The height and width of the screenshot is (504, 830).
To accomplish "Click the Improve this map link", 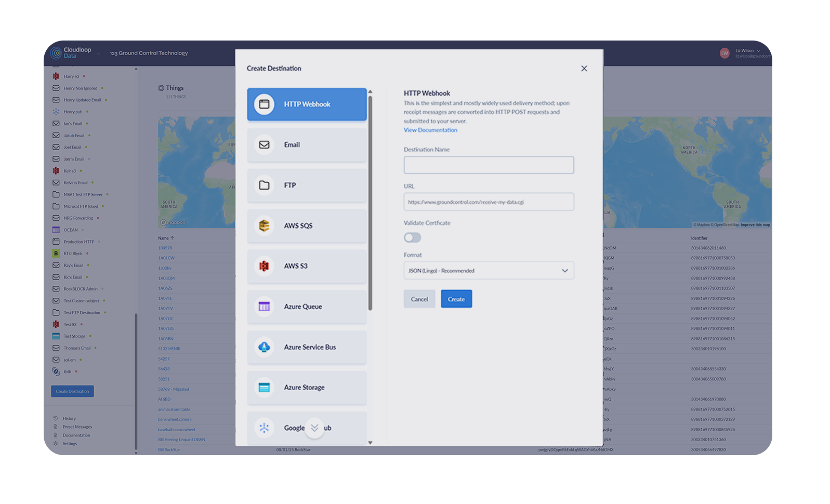I will coord(755,225).
